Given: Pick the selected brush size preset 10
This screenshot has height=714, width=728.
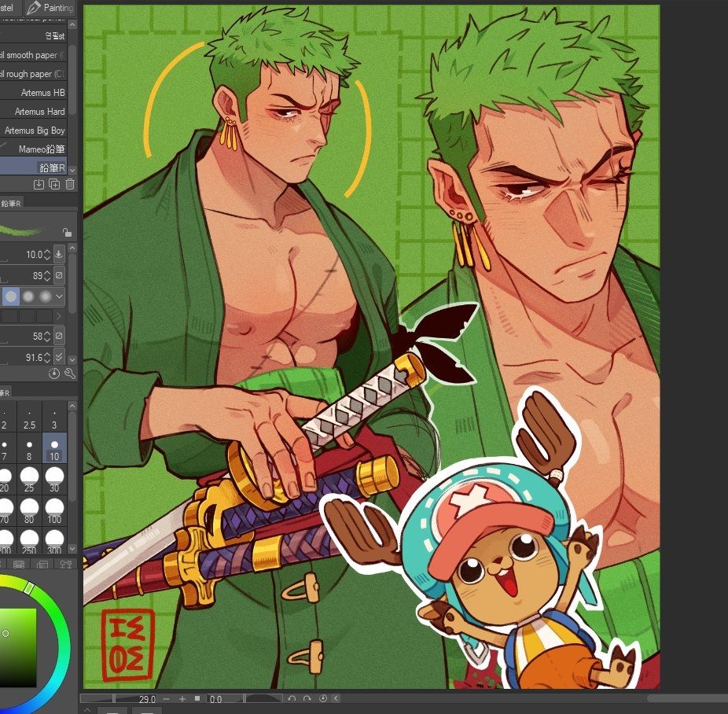Looking at the screenshot, I should [x=54, y=448].
